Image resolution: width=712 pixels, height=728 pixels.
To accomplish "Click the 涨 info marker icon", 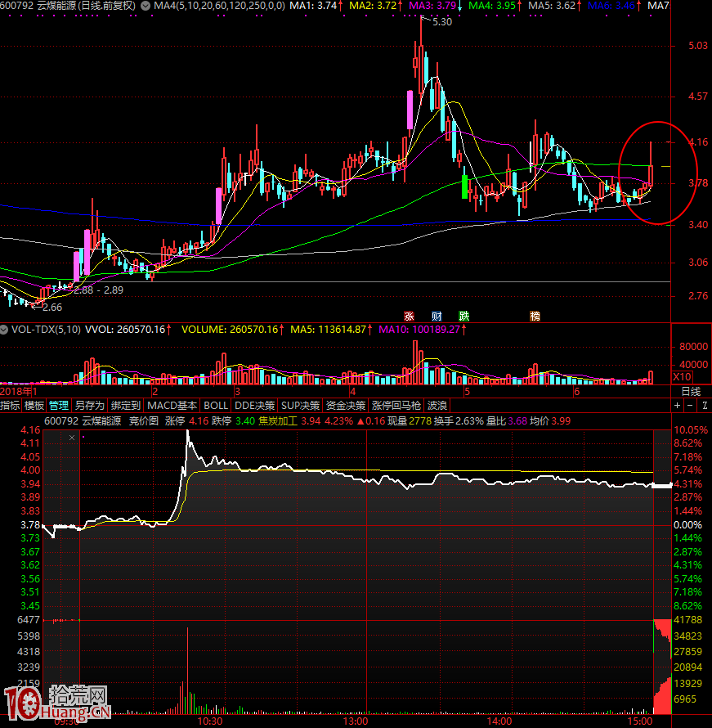I will click(409, 317).
